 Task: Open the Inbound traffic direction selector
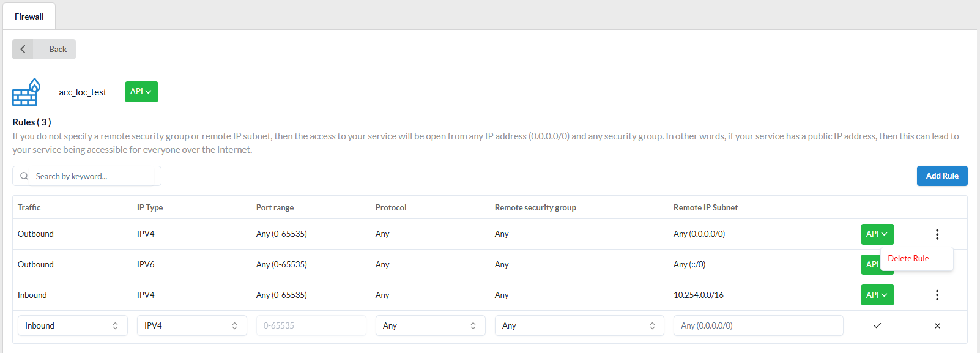(72, 326)
